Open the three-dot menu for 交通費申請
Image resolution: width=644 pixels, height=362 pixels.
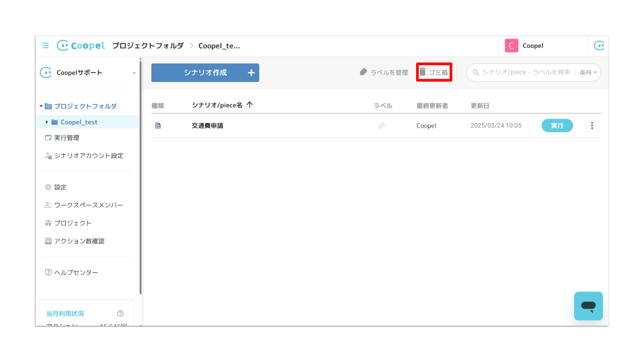(592, 126)
